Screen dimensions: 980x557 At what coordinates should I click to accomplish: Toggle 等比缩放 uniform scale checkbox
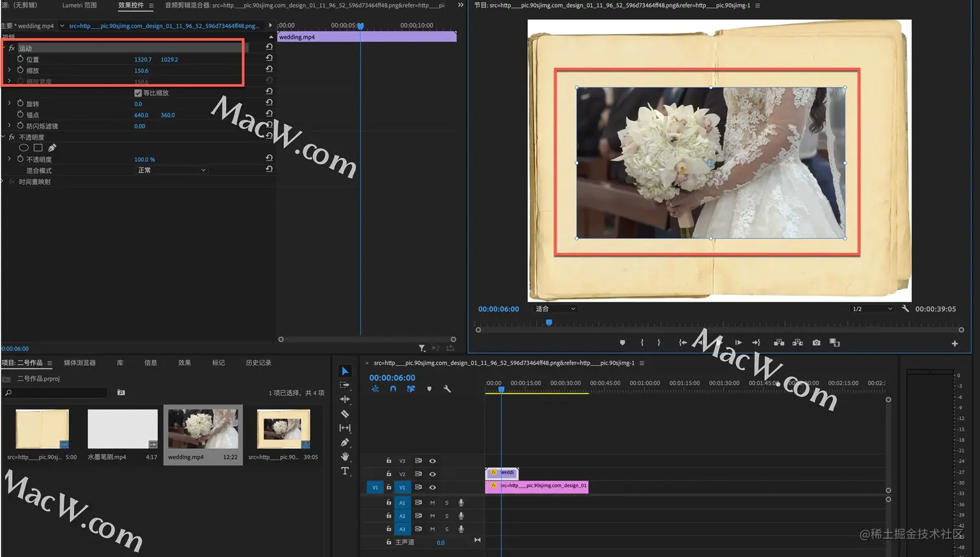click(137, 93)
